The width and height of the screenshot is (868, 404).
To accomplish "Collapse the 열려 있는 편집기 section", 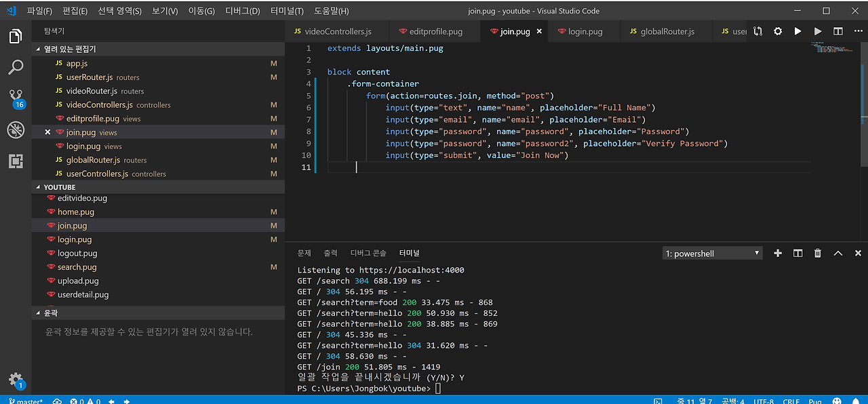I will click(x=70, y=49).
